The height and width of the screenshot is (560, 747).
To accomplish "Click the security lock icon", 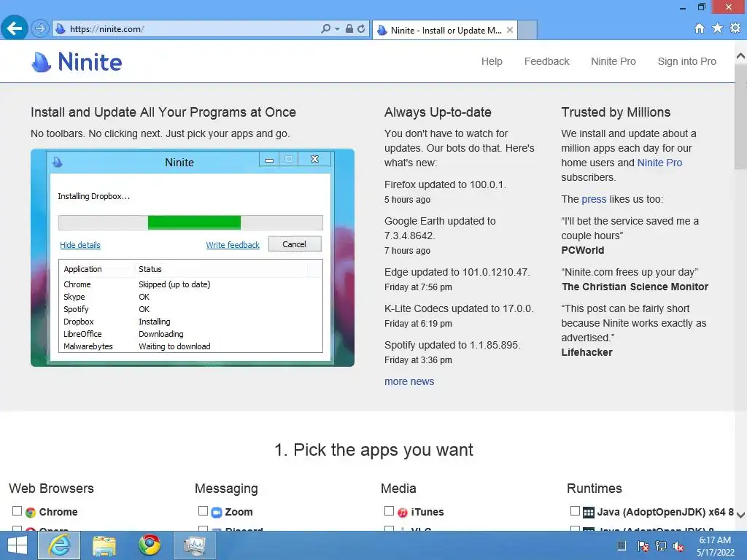I will [349, 28].
